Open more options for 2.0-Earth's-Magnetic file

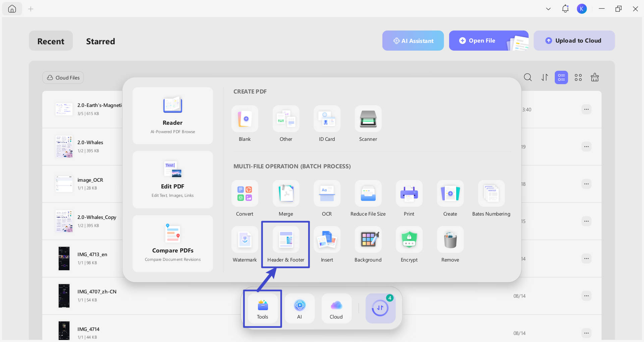click(x=586, y=109)
